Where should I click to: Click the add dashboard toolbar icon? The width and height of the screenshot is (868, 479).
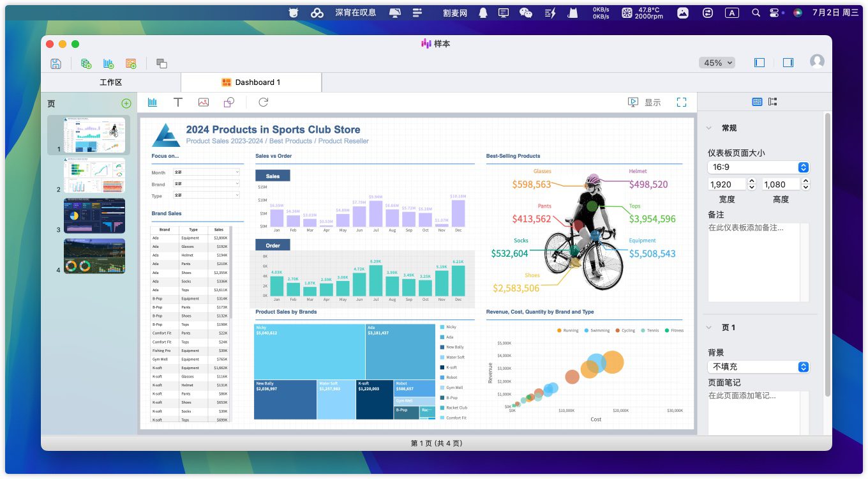coord(131,63)
